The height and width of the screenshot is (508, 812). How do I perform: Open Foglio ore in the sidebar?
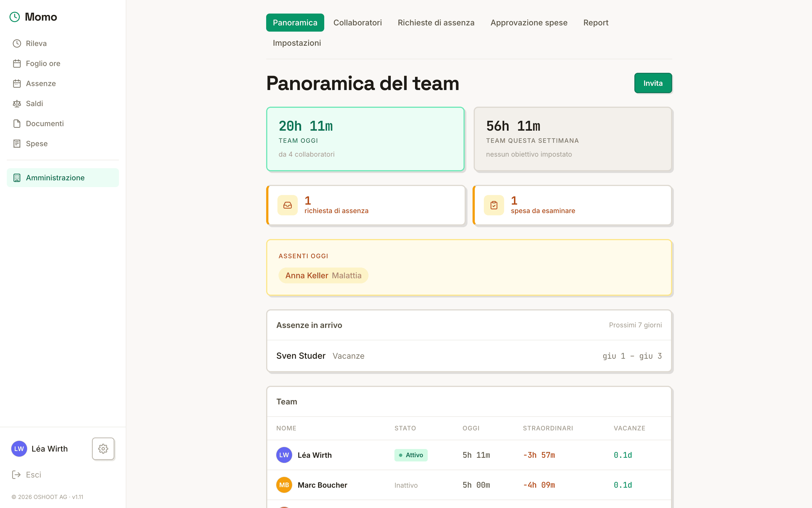pos(63,63)
